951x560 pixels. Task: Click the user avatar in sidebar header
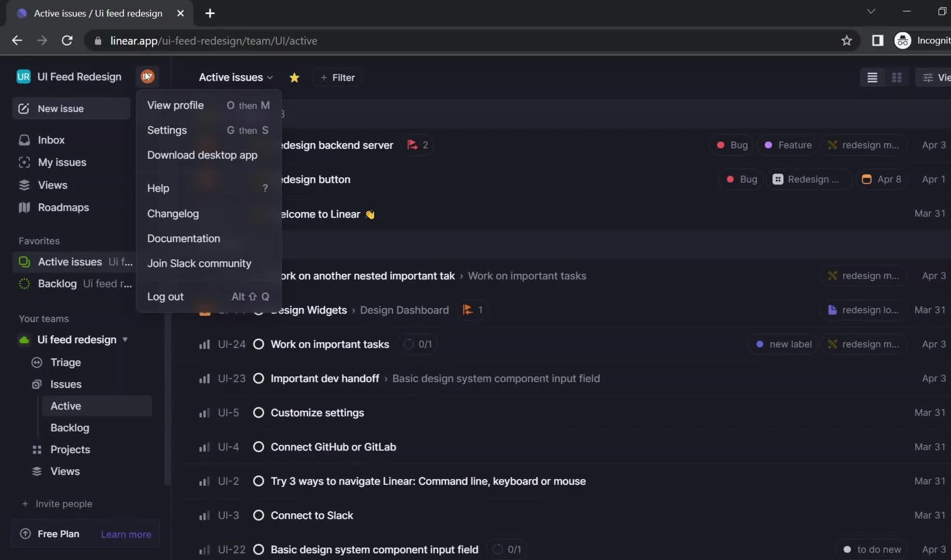click(x=147, y=77)
